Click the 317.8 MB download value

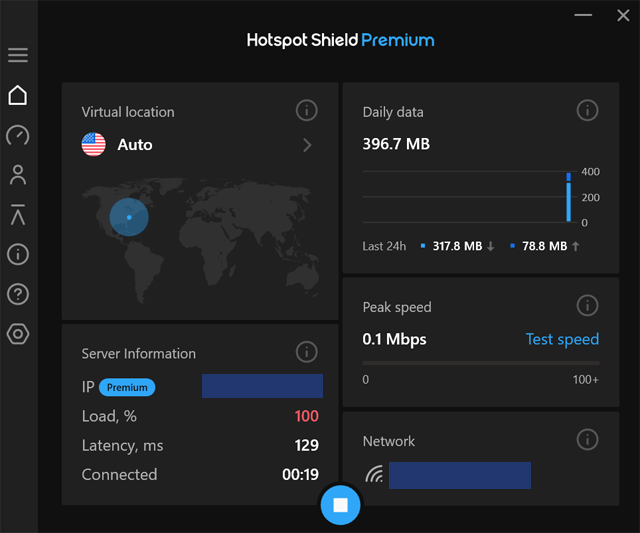point(457,246)
